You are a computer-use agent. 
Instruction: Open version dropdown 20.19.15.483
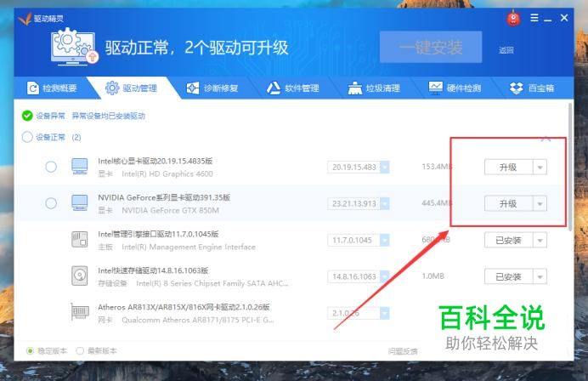385,167
